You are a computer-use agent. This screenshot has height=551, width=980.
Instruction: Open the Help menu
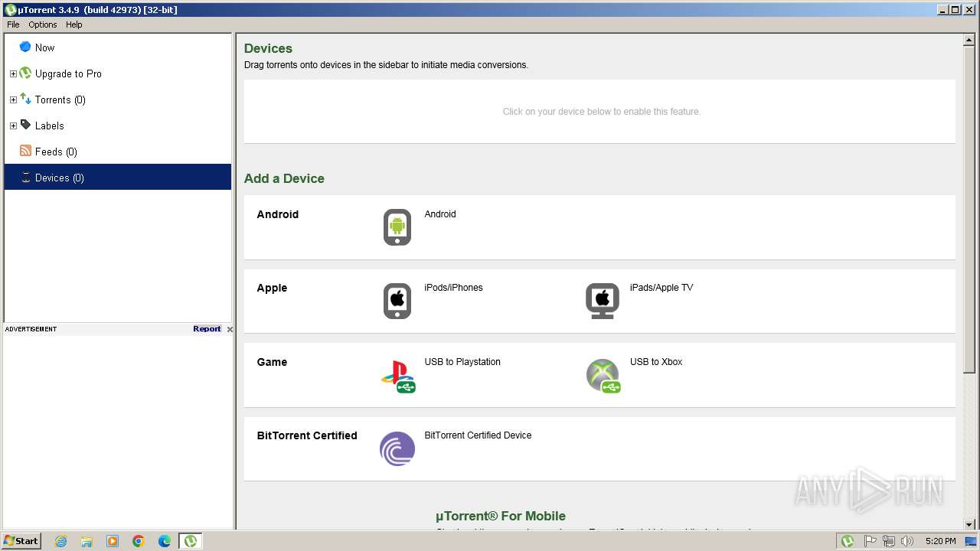(x=73, y=24)
